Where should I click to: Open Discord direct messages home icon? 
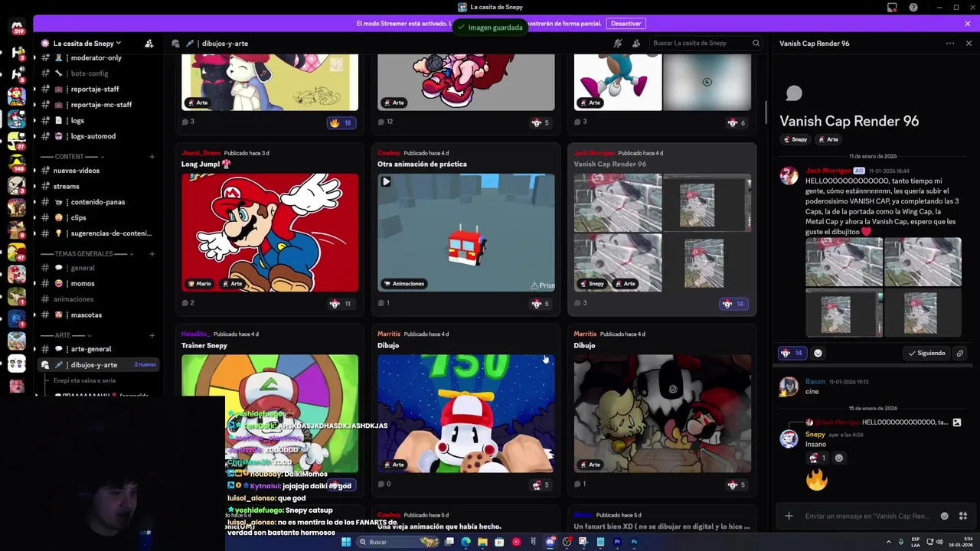click(17, 28)
